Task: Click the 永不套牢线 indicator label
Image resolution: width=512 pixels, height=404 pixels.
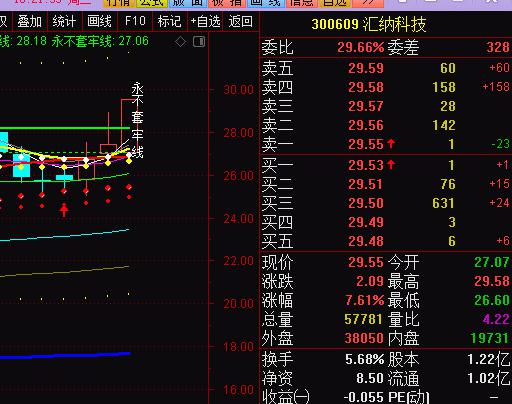Action: tap(137, 120)
